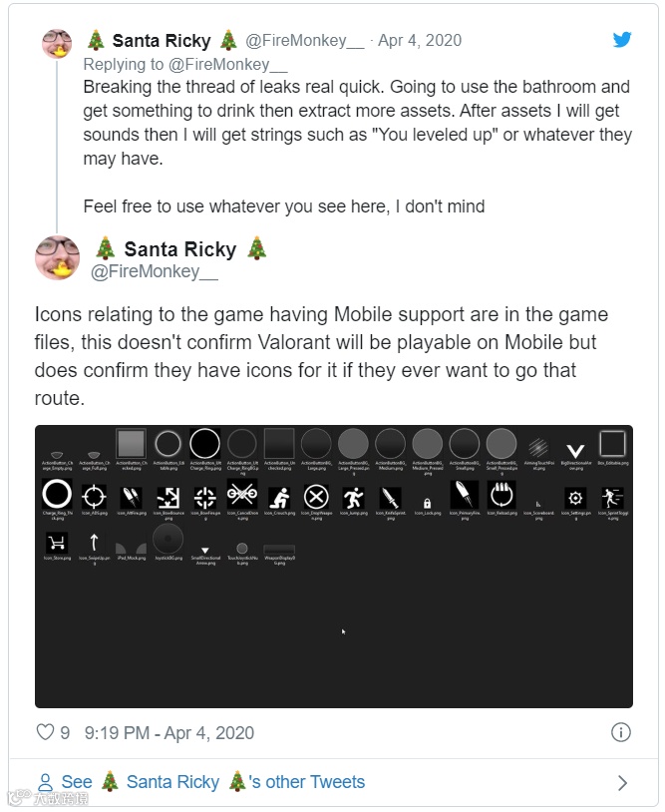Open the tweet info circle icon
665x812 pixels.
(x=620, y=733)
